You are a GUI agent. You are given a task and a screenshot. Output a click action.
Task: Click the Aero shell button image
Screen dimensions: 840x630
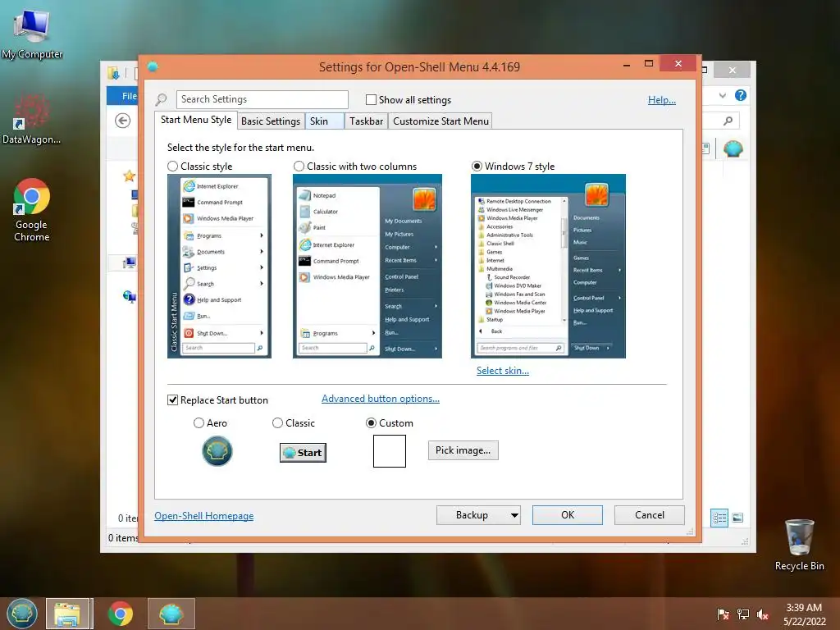[x=217, y=451]
